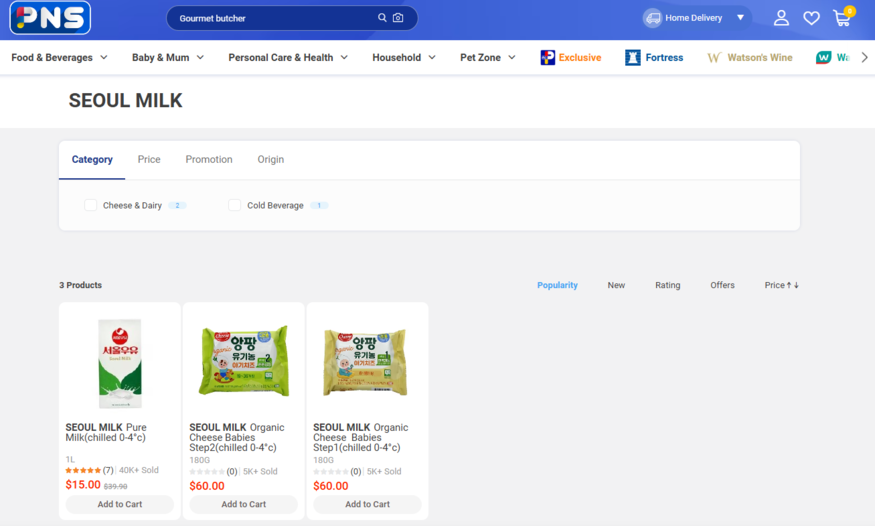Switch to the Category filter tab
Screen dimensions: 875x526
92,160
